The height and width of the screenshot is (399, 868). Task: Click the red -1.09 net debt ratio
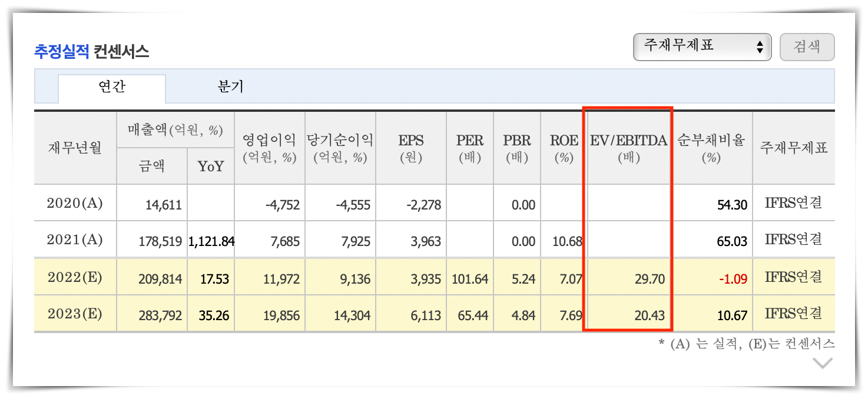(x=732, y=279)
